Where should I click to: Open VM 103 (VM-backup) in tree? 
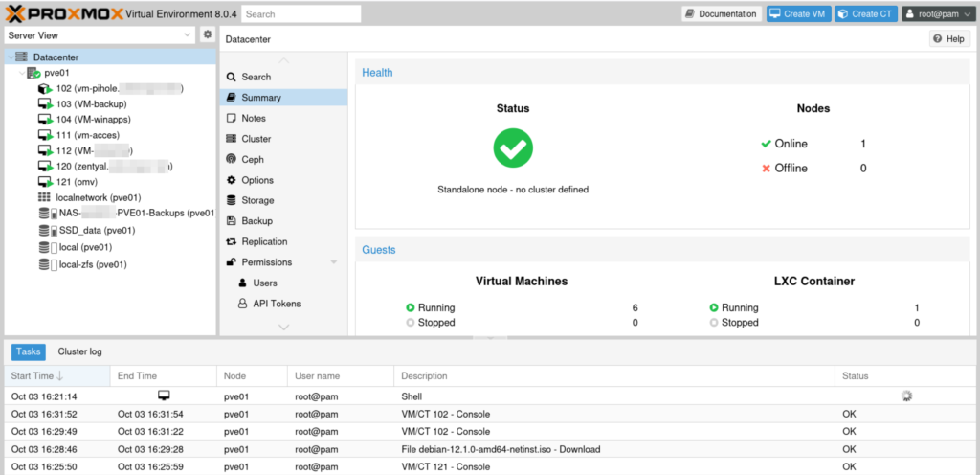click(x=90, y=103)
